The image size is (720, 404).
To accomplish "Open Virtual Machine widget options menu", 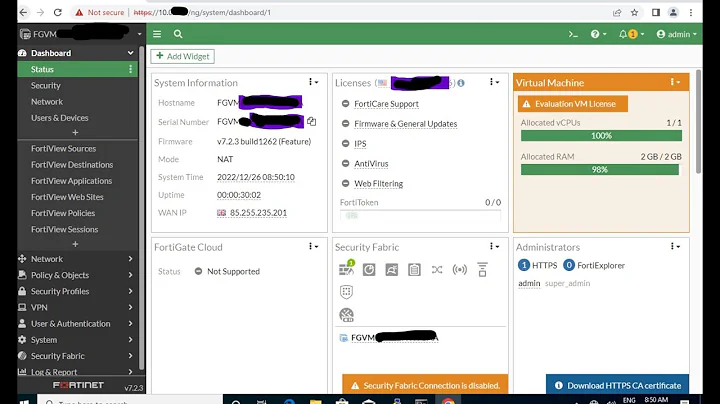I will pyautogui.click(x=675, y=82).
